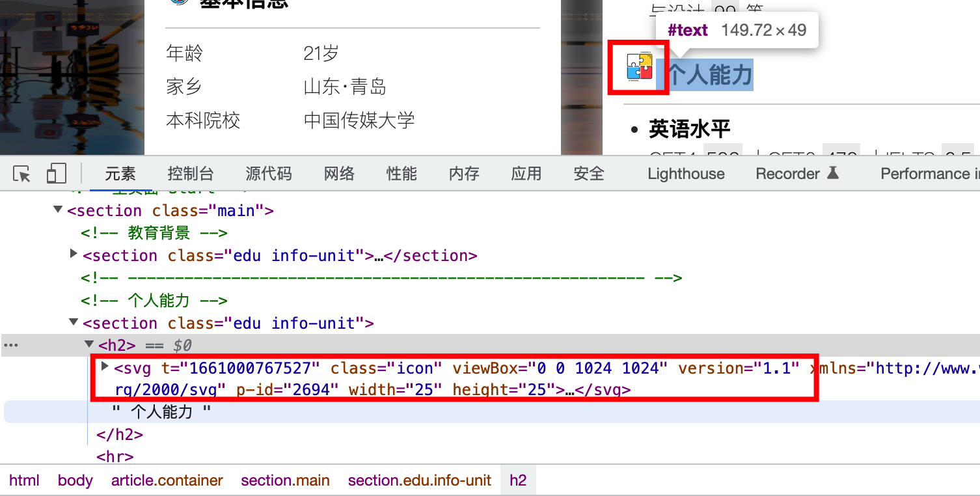Click the <!-- 个人能力 --> comment row
The width and height of the screenshot is (980, 496).
pyautogui.click(x=154, y=301)
